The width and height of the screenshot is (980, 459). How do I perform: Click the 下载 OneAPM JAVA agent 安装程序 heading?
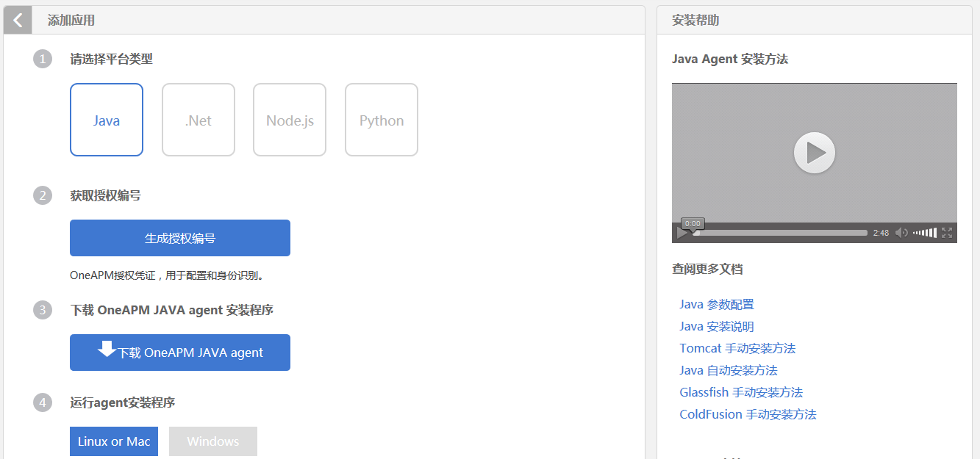(x=171, y=310)
